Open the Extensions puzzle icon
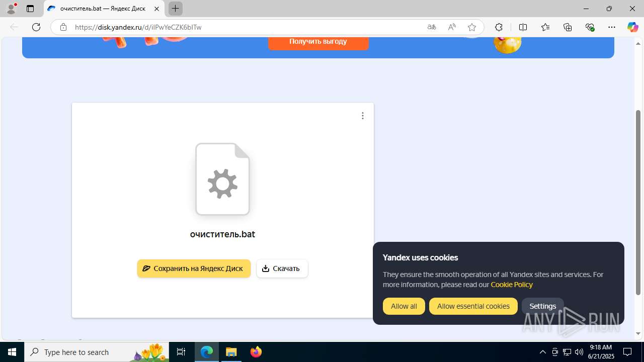Screen dimensions: 644x362 [499, 27]
